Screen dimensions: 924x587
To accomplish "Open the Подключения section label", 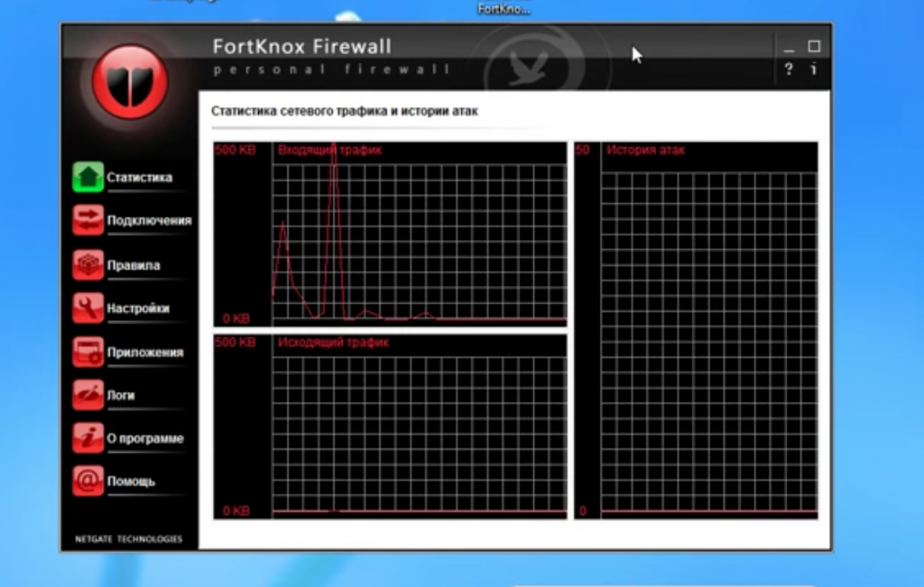I will [x=149, y=220].
